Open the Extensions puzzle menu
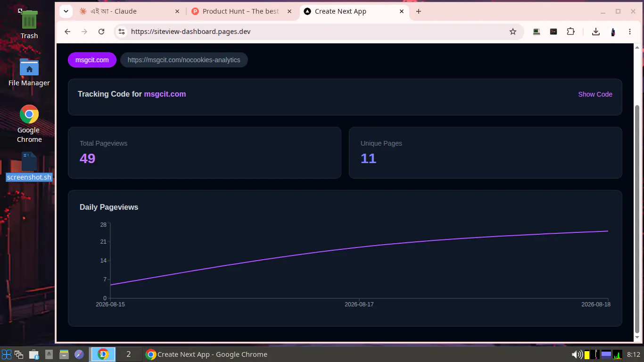This screenshot has height=362, width=644. click(571, 32)
